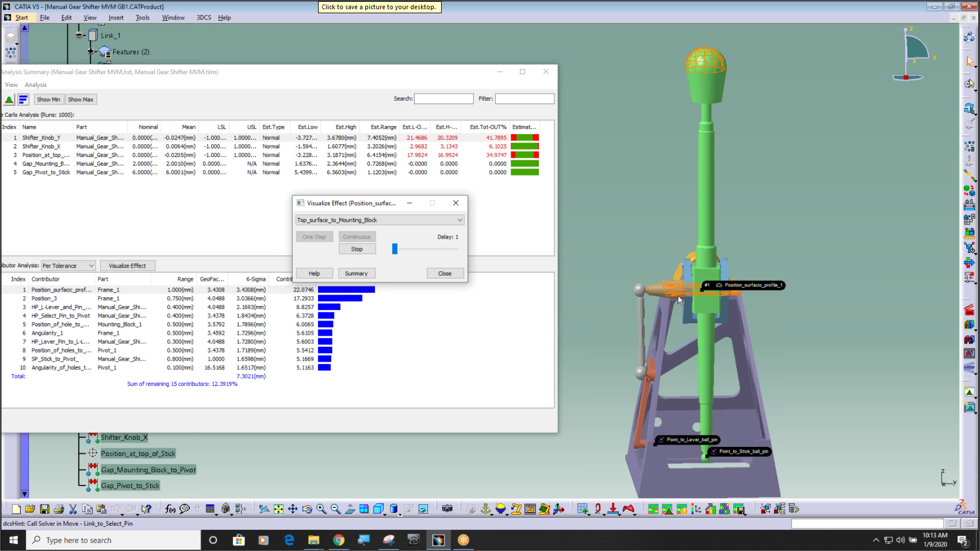Screen dimensions: 980x551
Task: Click Show Min in the Analysis Summary window
Action: click(48, 99)
